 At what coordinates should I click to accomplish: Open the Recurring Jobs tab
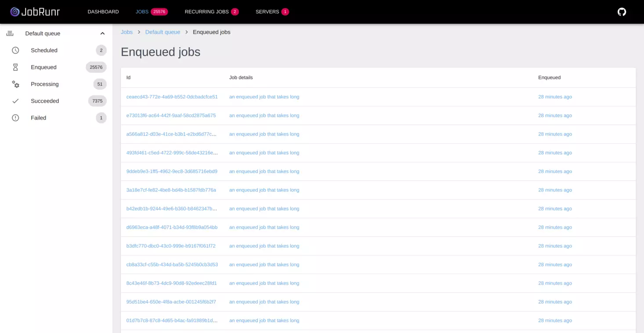click(207, 12)
